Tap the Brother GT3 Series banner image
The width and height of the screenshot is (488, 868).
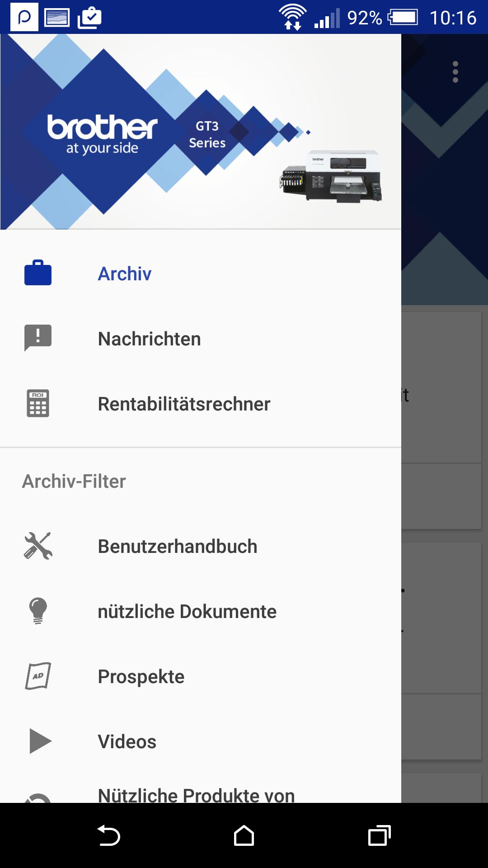point(201,132)
